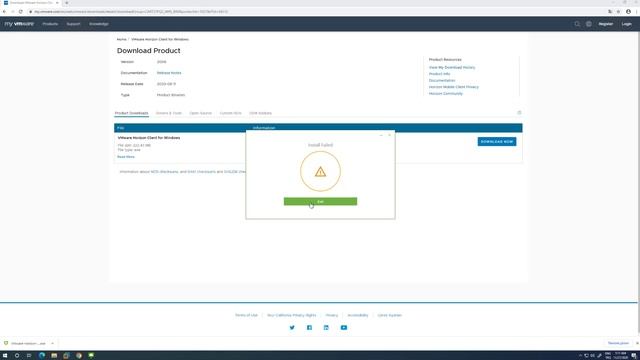Click the bookmark star icon in the address bar

(x=618, y=11)
